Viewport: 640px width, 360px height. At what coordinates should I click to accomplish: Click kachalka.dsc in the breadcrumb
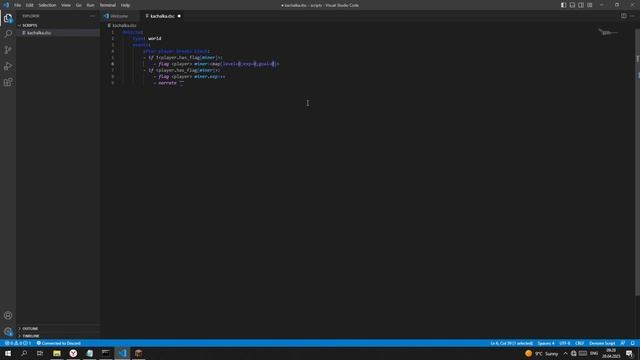124,25
